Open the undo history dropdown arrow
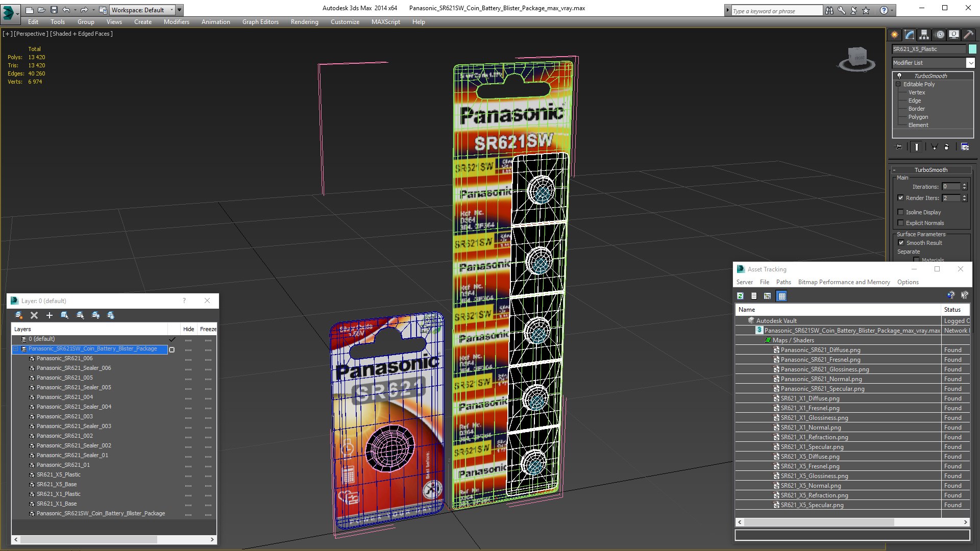980x551 pixels. click(75, 10)
